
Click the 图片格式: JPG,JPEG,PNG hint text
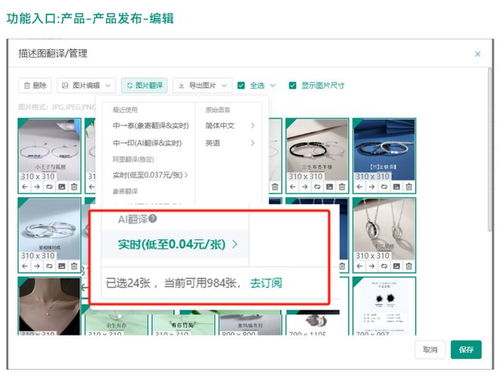pyautogui.click(x=57, y=107)
